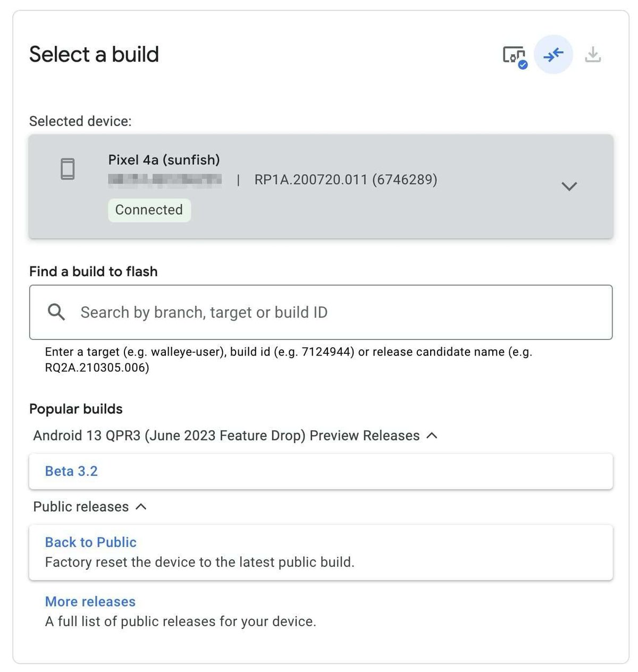The height and width of the screenshot is (672, 638).
Task: Click the blue inward-arrows icon
Action: coord(553,54)
